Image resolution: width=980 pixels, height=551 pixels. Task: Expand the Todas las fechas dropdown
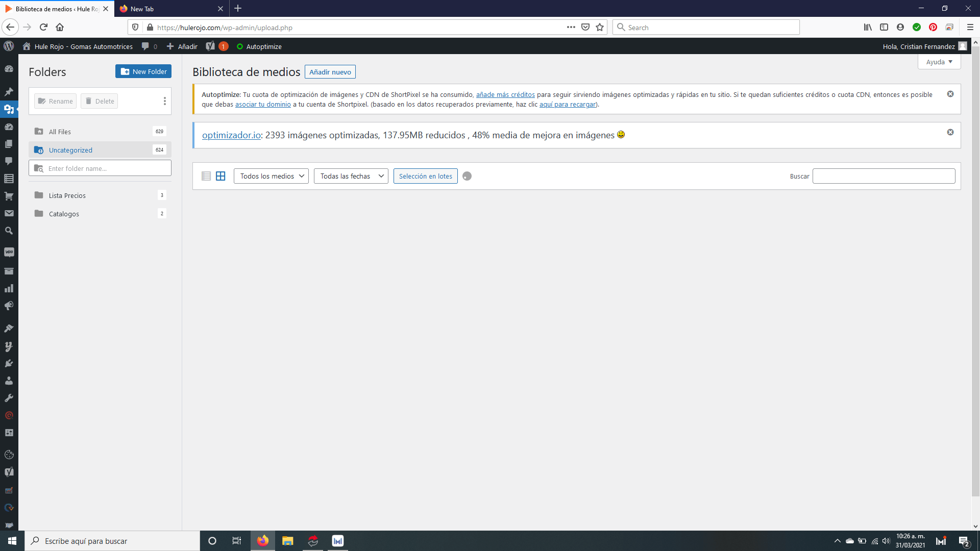351,176
